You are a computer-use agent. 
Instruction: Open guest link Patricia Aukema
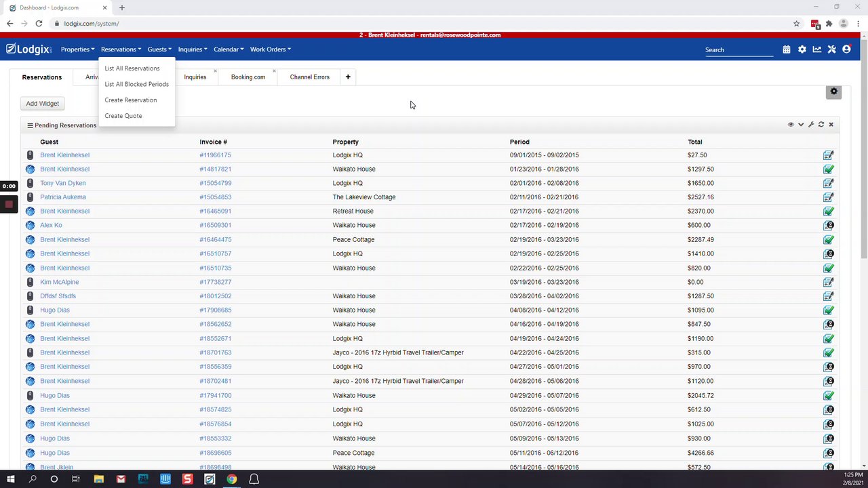click(x=63, y=197)
